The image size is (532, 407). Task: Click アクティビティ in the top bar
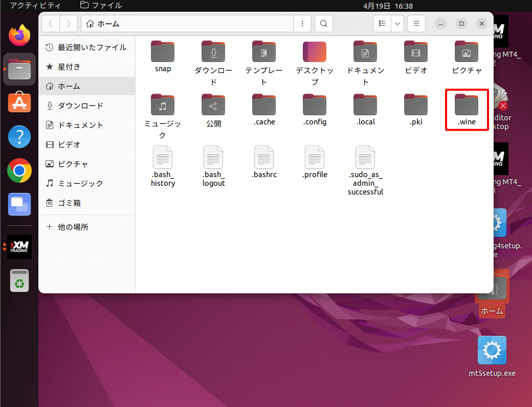[35, 6]
